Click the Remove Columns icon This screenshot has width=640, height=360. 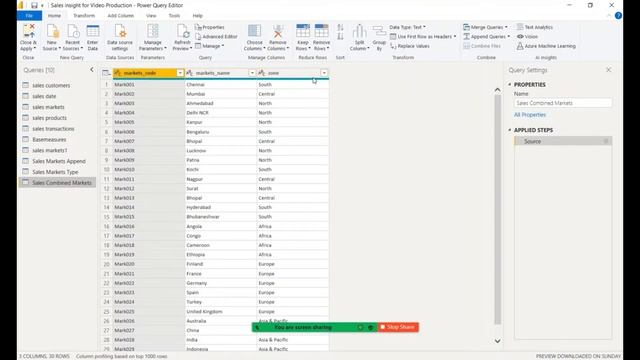278,31
